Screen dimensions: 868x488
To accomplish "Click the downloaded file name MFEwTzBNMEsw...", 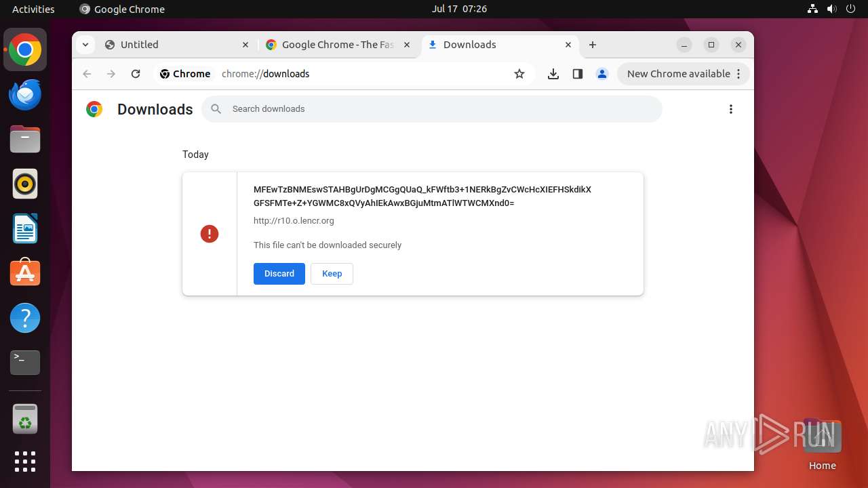I will point(422,196).
